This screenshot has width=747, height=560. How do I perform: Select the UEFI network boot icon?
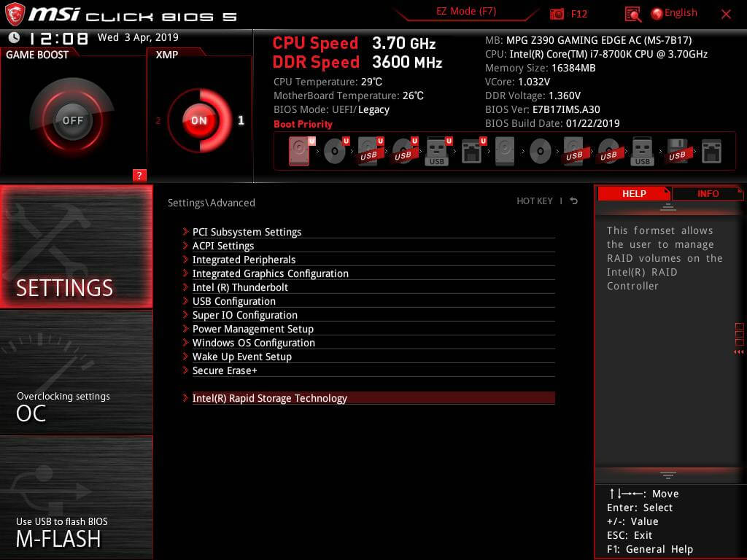point(473,152)
